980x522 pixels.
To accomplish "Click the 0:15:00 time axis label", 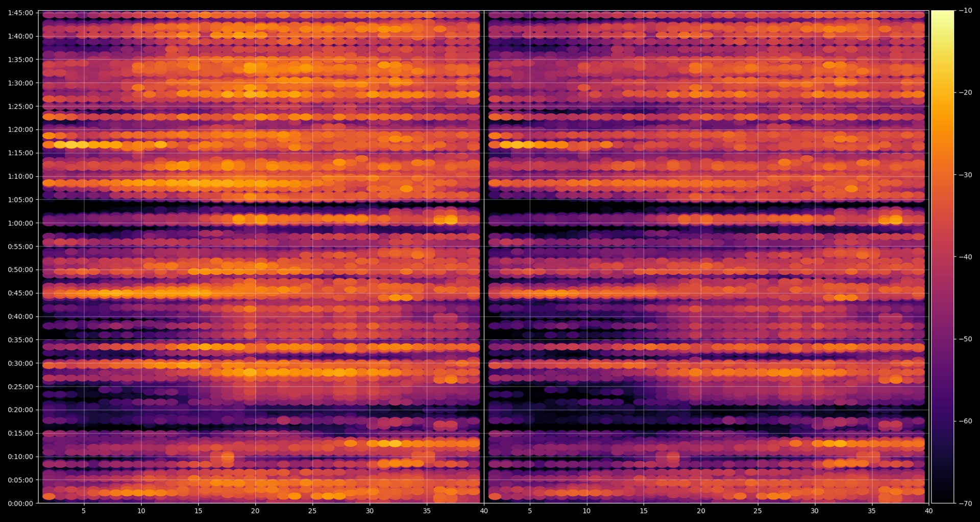I will coord(20,434).
